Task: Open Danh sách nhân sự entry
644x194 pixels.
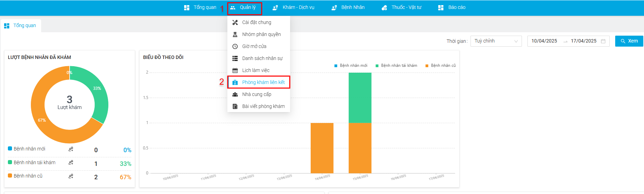Action: 259,58
